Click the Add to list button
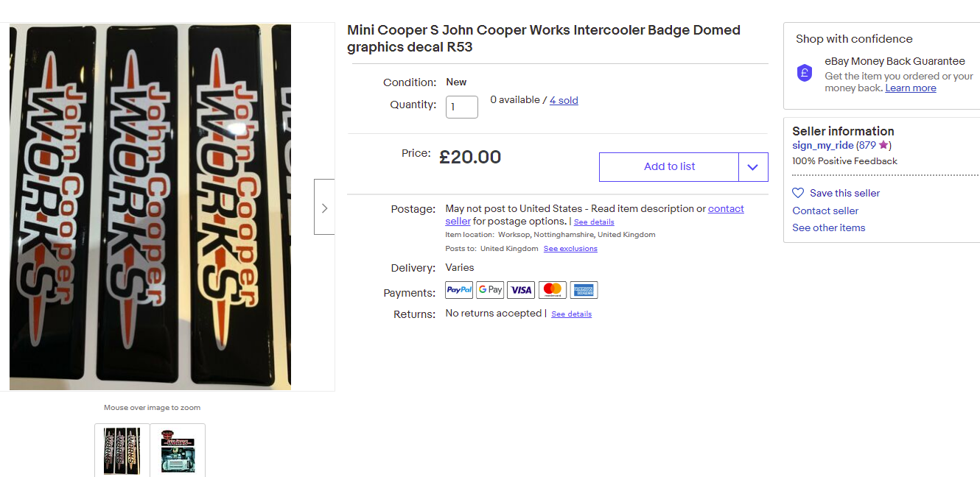980x477 pixels. pyautogui.click(x=669, y=167)
